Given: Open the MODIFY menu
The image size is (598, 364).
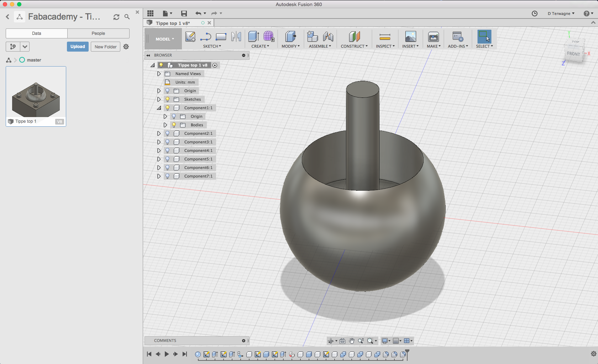Looking at the screenshot, I should 290,46.
